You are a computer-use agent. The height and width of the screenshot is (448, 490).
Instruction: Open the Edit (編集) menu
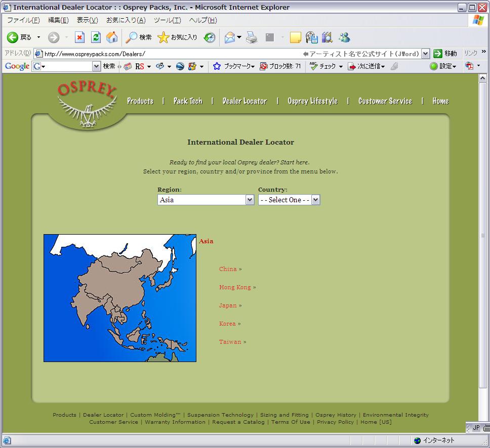click(58, 20)
